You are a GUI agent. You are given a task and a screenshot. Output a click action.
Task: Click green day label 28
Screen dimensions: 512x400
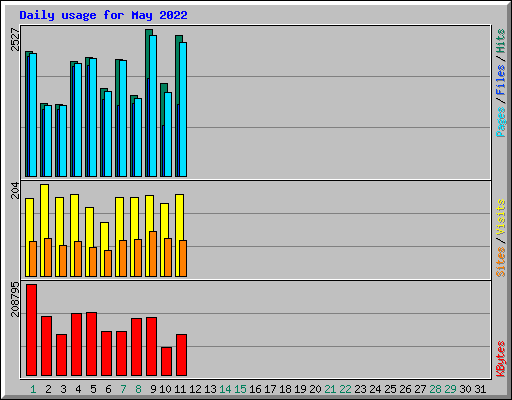click(x=435, y=389)
